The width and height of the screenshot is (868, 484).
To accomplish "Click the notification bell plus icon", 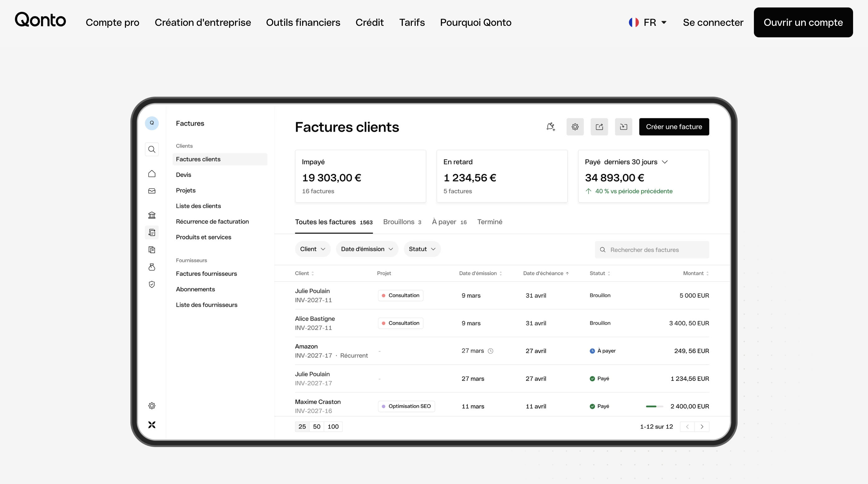I will coord(551,127).
